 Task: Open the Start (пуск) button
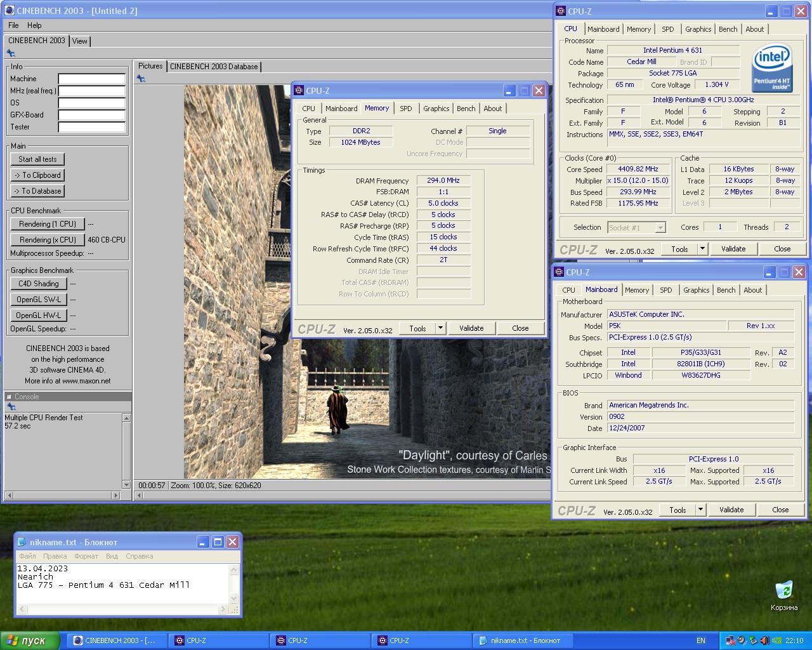[x=30, y=640]
